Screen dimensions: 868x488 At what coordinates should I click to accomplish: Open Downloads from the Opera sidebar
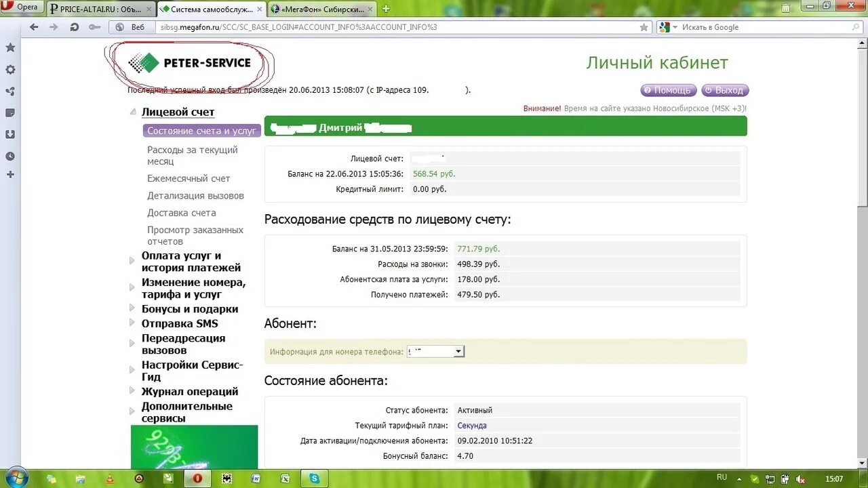9,135
